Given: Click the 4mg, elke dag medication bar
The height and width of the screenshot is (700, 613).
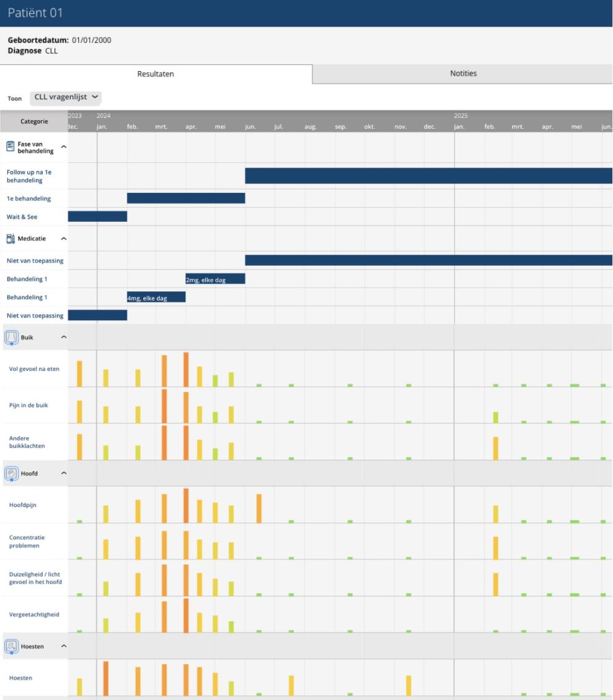Looking at the screenshot, I should point(156,297).
